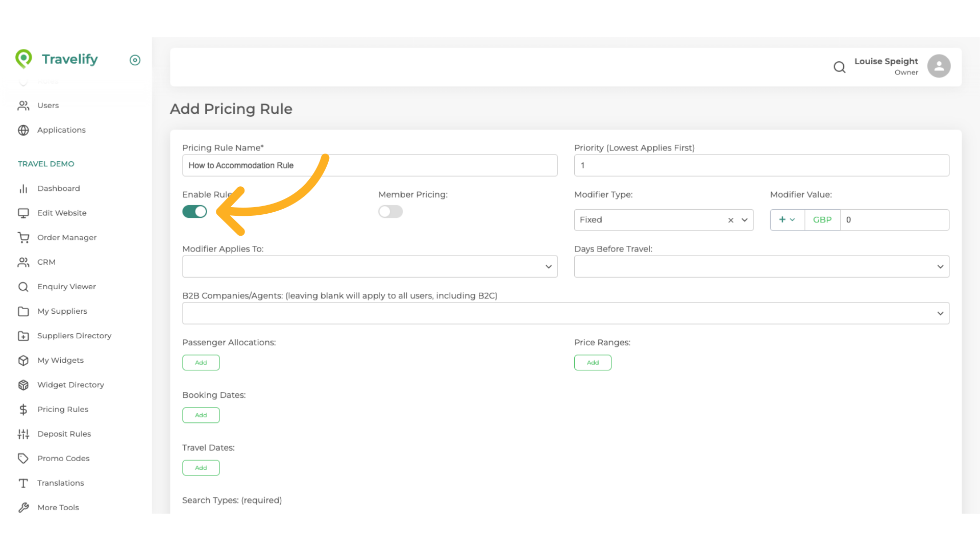Clear the Fixed modifier type selection
The height and width of the screenshot is (551, 980).
click(x=730, y=220)
